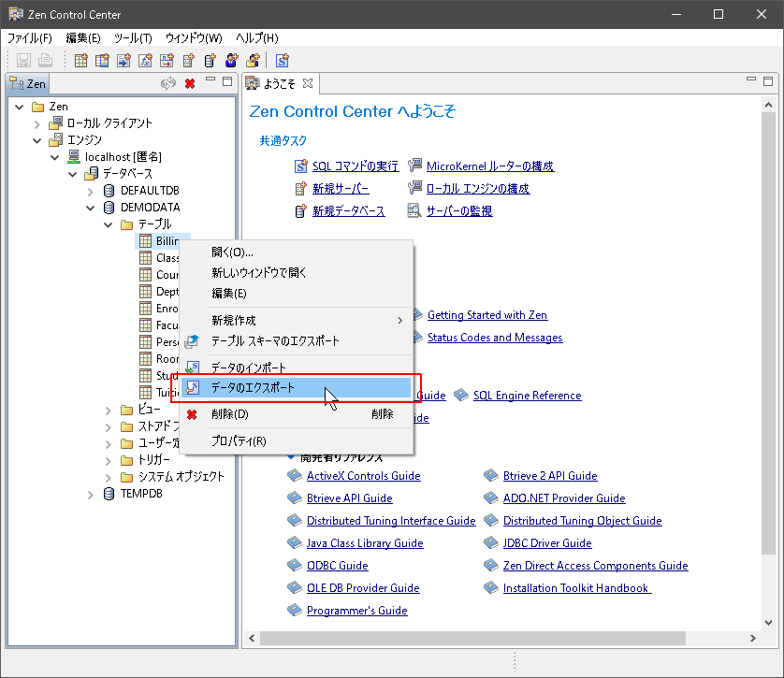
Task: Click the SQL コマンドの実行 link
Action: (x=355, y=166)
